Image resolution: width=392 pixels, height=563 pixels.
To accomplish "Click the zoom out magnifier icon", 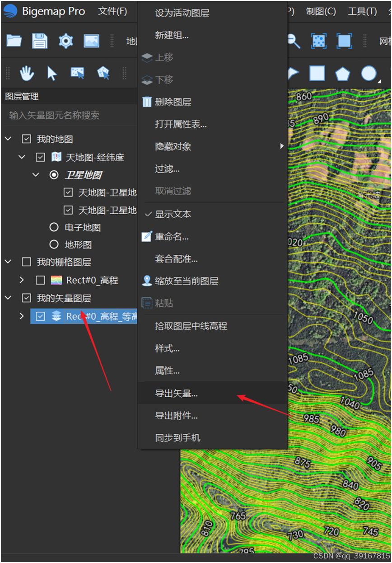I will click(x=293, y=41).
